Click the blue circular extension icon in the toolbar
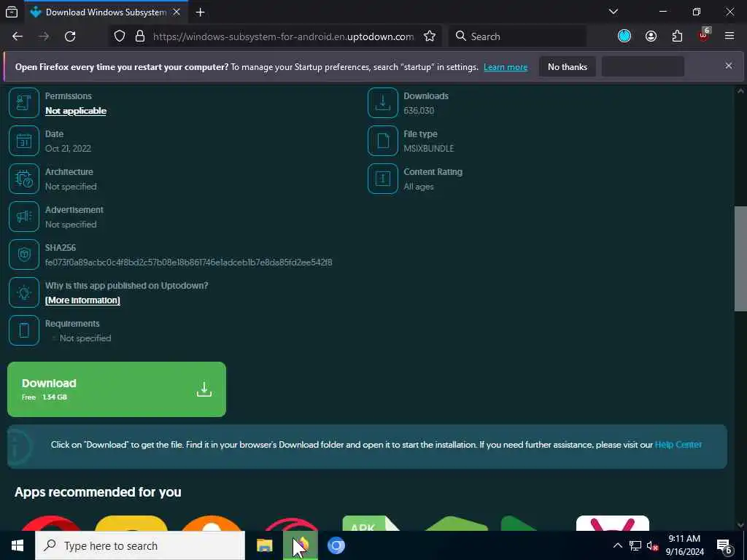 624,36
